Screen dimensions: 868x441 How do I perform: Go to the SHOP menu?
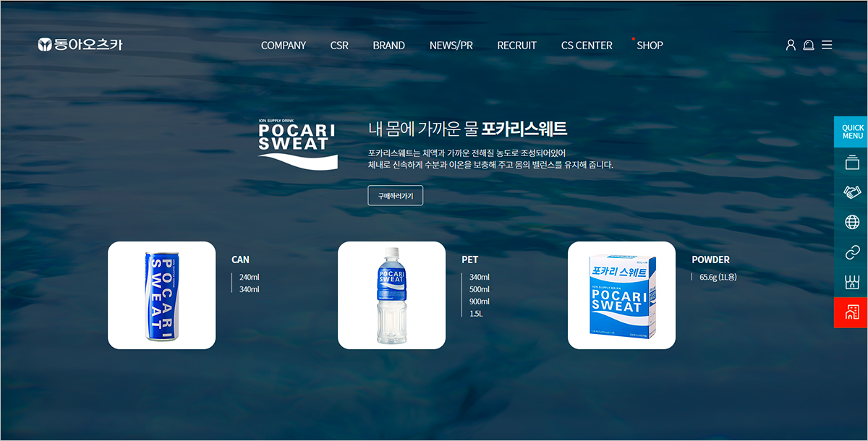(650, 45)
